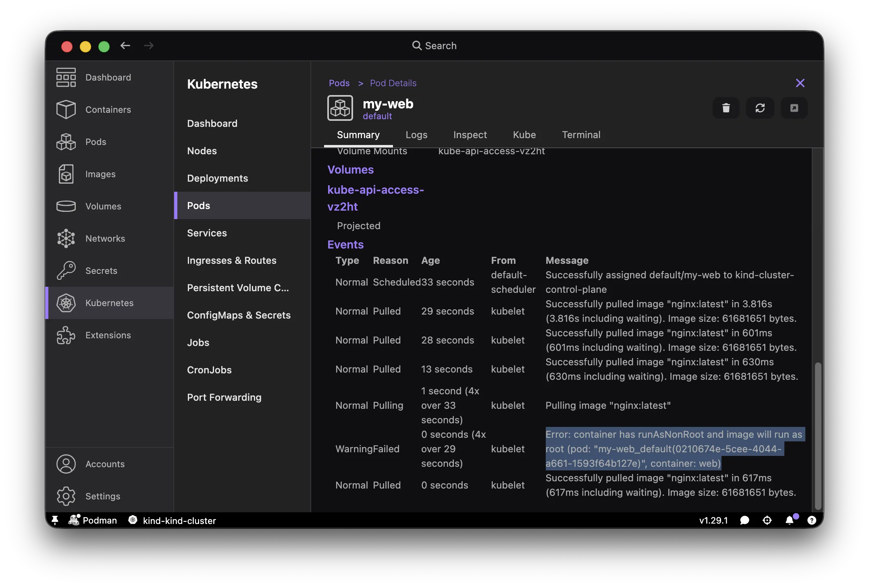Open Extensions puzzle icon
This screenshot has width=869, height=588.
pyautogui.click(x=66, y=335)
